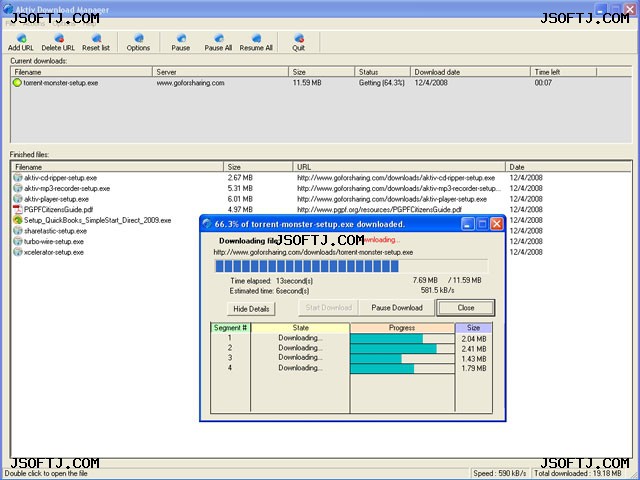Click the Size header in Finished files
This screenshot has height=480, width=640.
coord(258,167)
